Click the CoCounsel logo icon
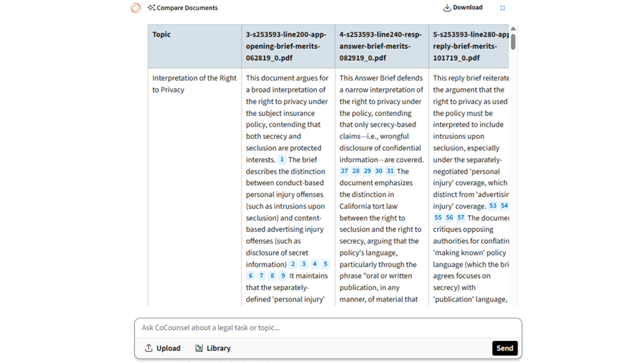 pos(135,8)
